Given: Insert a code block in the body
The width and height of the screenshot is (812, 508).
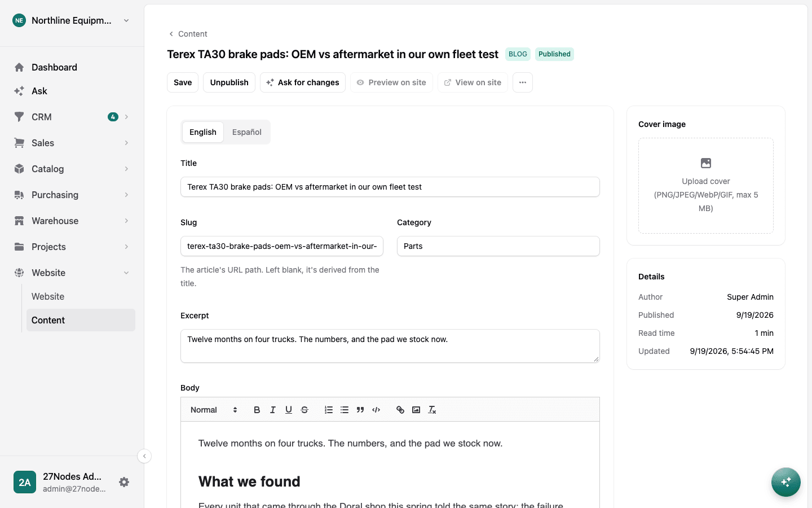Looking at the screenshot, I should [376, 410].
